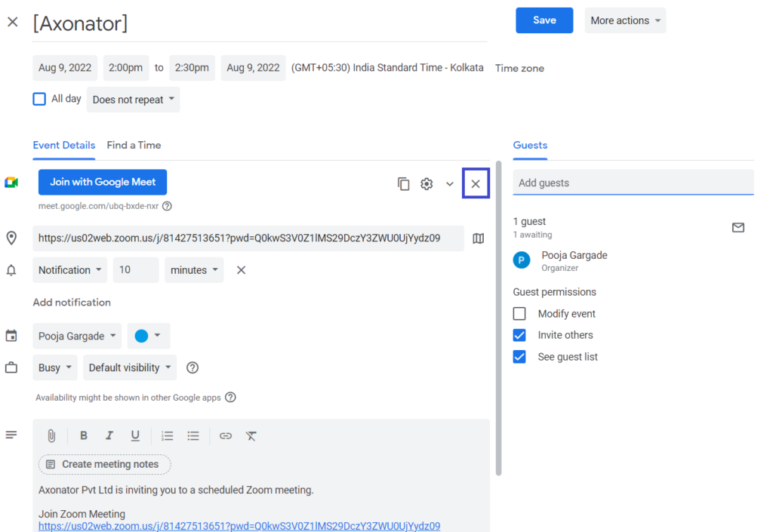Toggle the All day checkbox

pyautogui.click(x=39, y=99)
